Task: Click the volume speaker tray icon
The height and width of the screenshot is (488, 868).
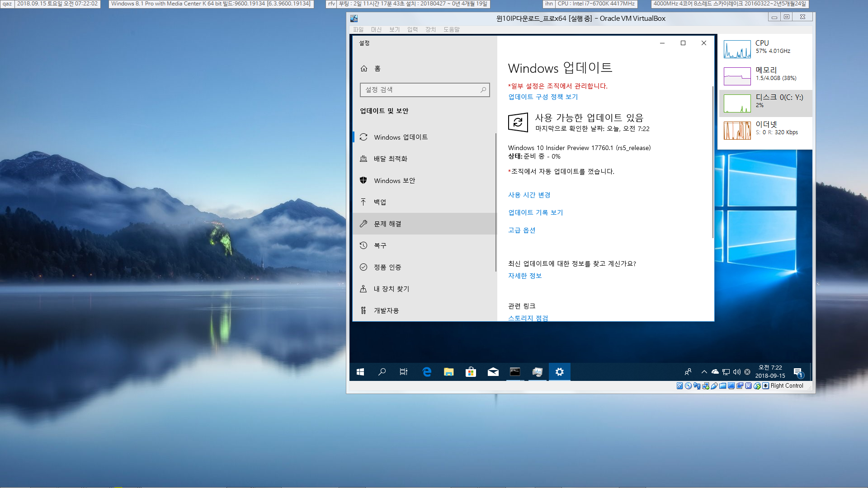Action: click(736, 372)
